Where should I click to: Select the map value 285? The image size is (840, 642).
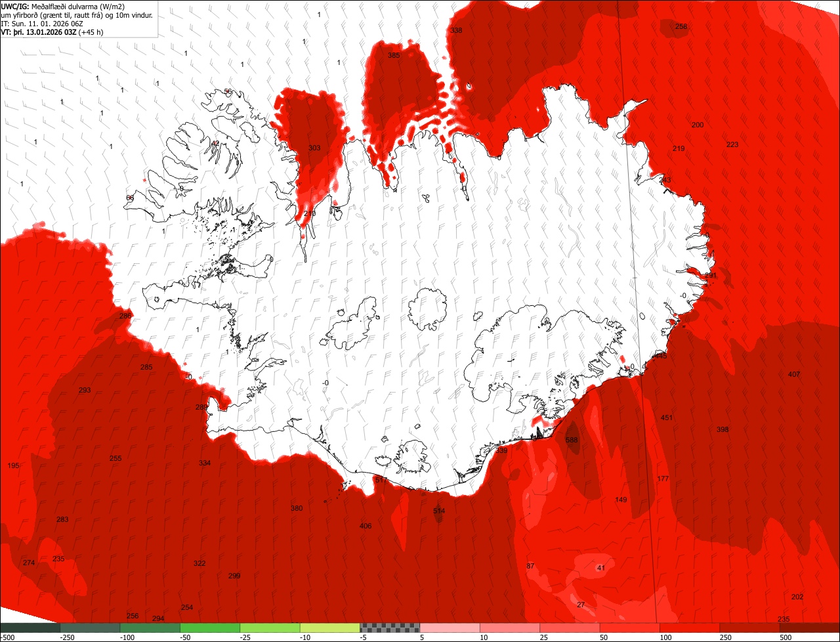point(146,367)
